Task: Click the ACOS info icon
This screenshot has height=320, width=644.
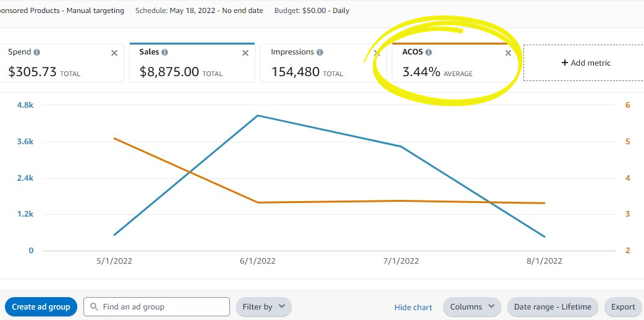Action: pyautogui.click(x=429, y=53)
